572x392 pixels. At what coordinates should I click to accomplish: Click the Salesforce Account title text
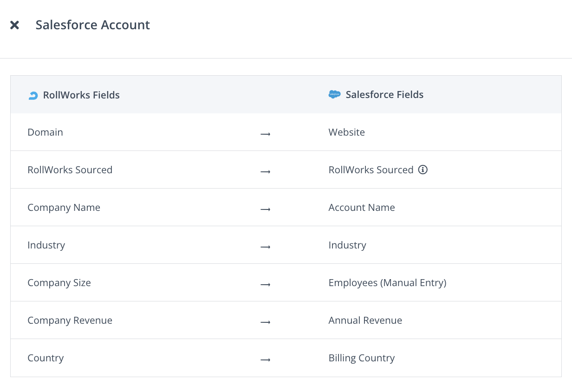point(92,25)
